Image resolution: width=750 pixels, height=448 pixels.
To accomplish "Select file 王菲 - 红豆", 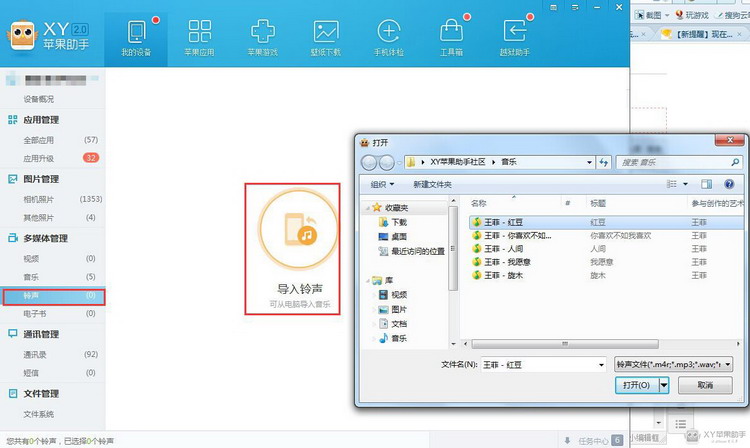I will 606,222.
